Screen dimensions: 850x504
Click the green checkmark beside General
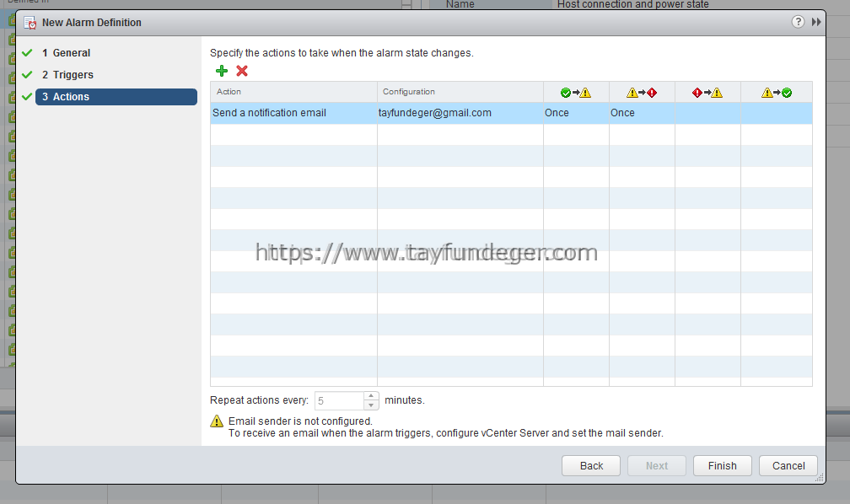[x=27, y=53]
